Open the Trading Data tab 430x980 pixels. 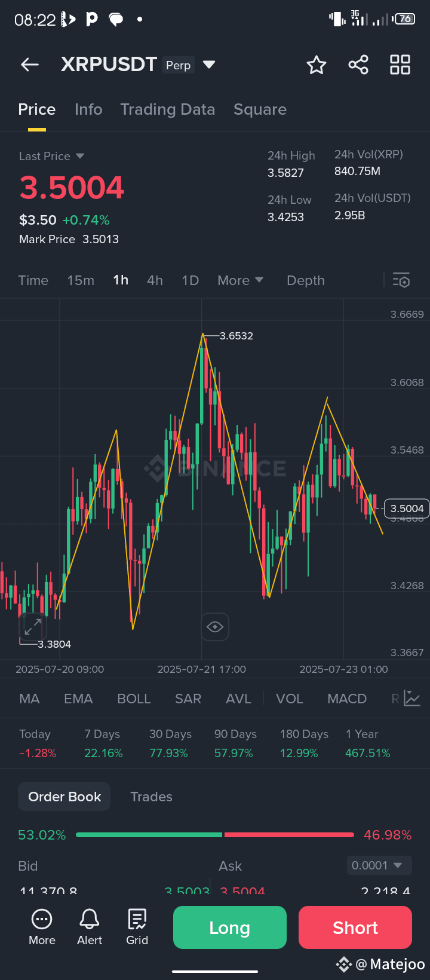click(168, 109)
